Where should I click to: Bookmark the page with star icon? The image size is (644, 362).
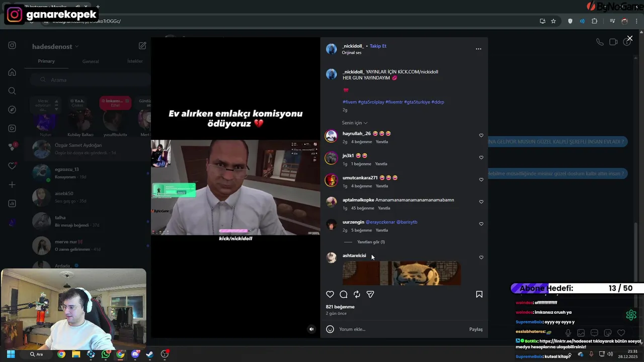(x=553, y=21)
